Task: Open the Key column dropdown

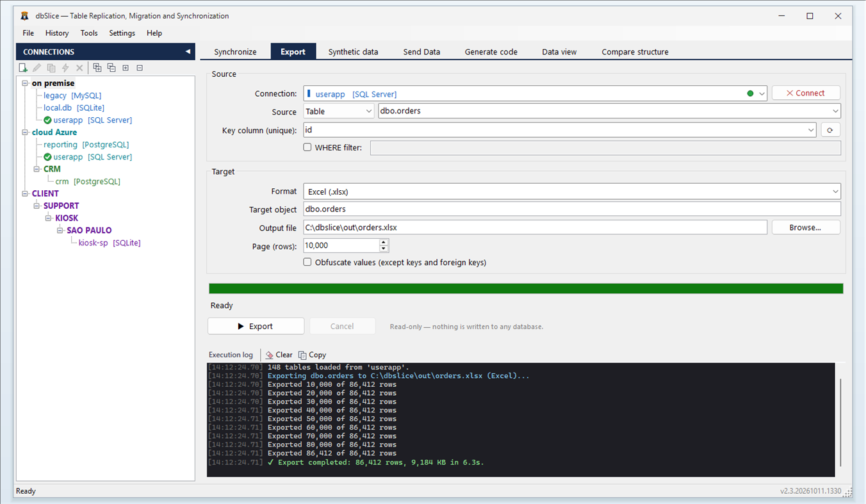Action: click(812, 130)
